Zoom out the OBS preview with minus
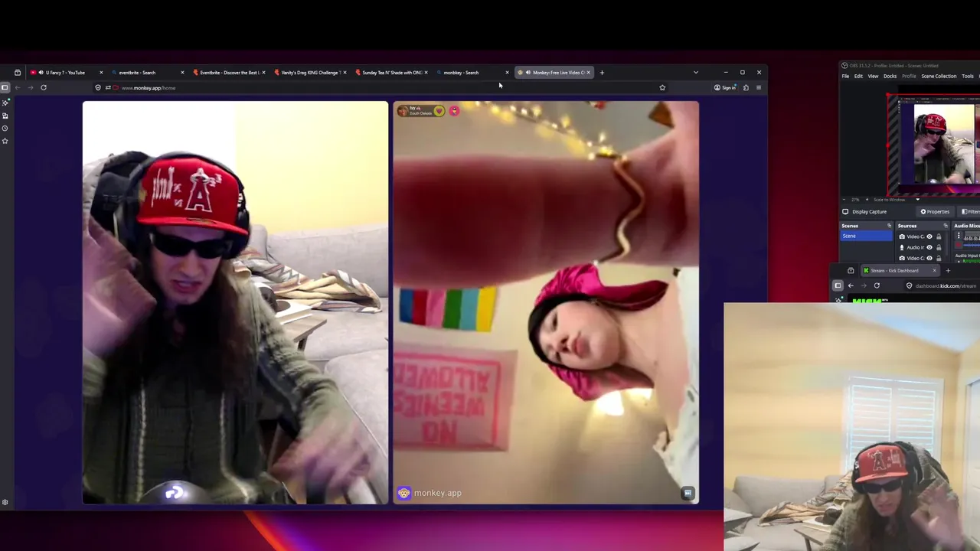Screen dimensions: 980x551 (845, 200)
